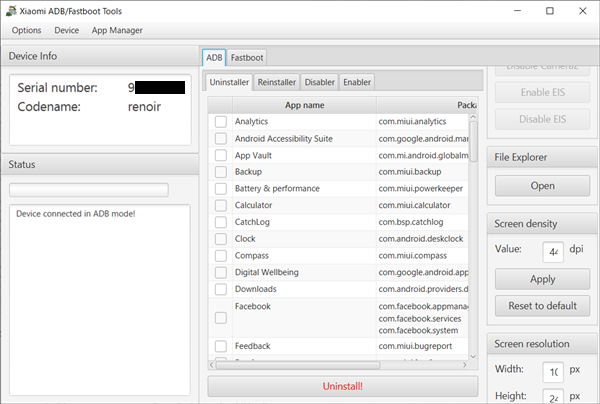Click the app list scroll up arrow
The image size is (600, 404).
[473, 117]
